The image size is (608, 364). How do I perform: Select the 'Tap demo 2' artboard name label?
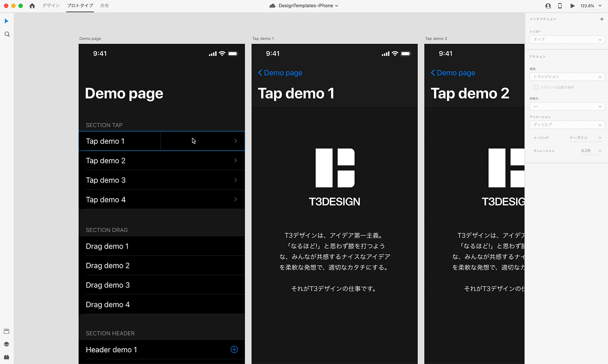point(436,38)
